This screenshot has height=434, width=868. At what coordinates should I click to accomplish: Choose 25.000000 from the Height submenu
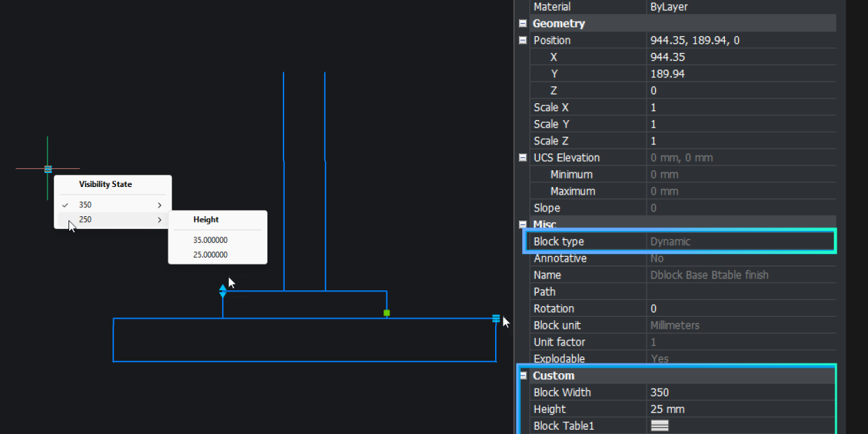210,254
